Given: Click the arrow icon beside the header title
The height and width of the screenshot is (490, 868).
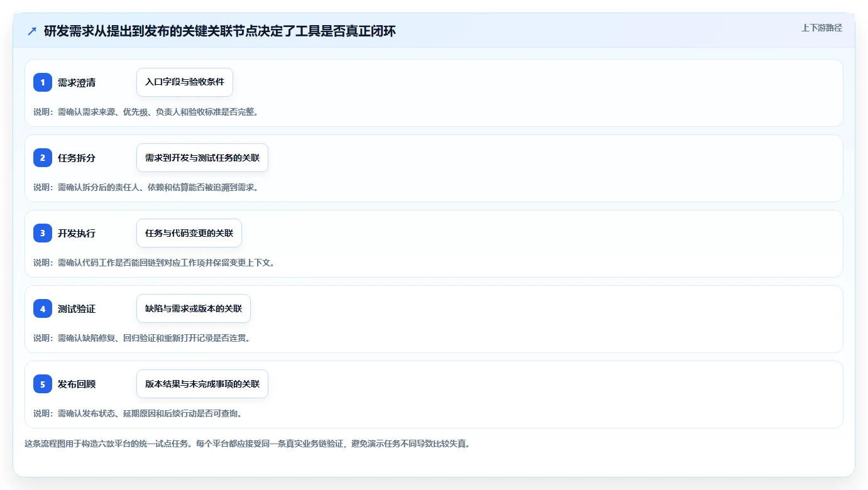Looking at the screenshot, I should pyautogui.click(x=32, y=31).
